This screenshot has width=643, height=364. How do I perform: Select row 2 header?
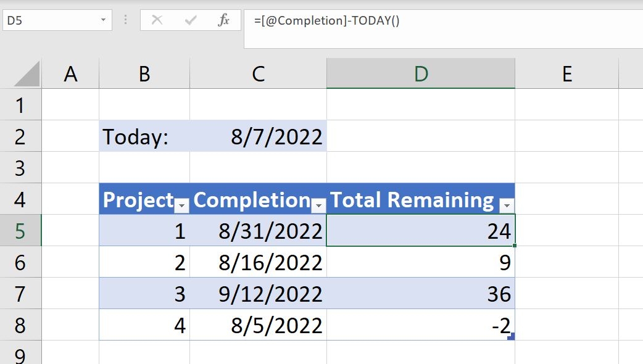pyautogui.click(x=20, y=136)
